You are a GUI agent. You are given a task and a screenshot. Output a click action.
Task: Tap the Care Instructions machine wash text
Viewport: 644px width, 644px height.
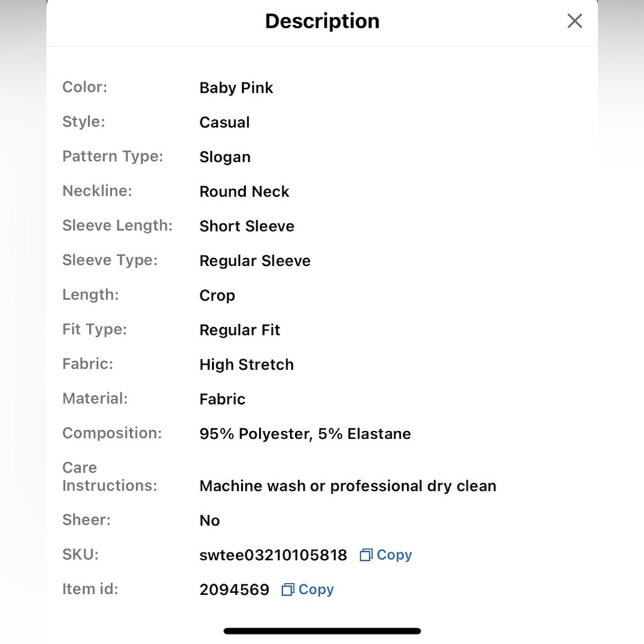(348, 486)
